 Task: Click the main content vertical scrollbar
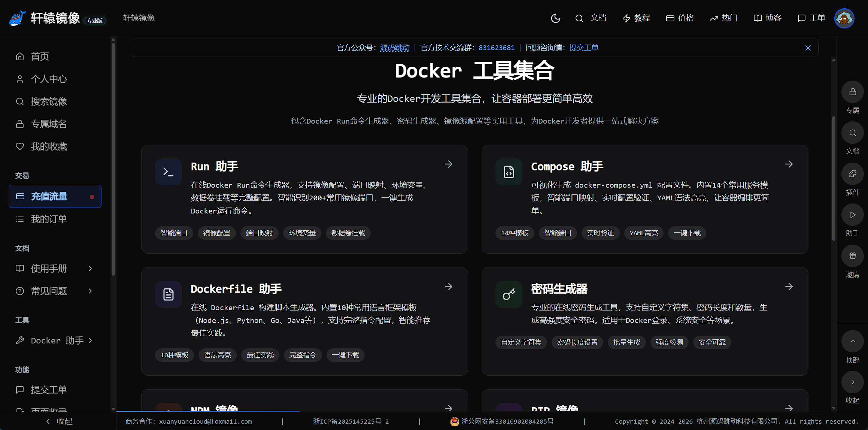pyautogui.click(x=834, y=178)
